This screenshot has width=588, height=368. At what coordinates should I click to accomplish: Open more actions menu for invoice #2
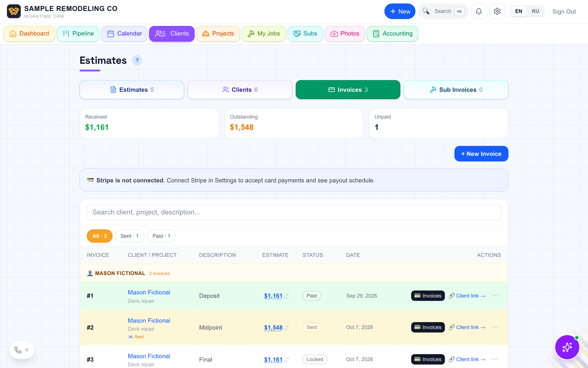point(495,327)
